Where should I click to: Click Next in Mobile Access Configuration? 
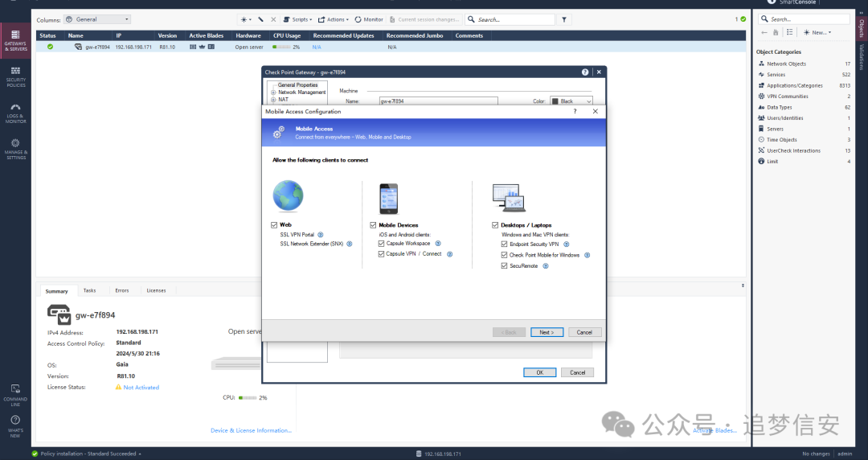point(547,332)
